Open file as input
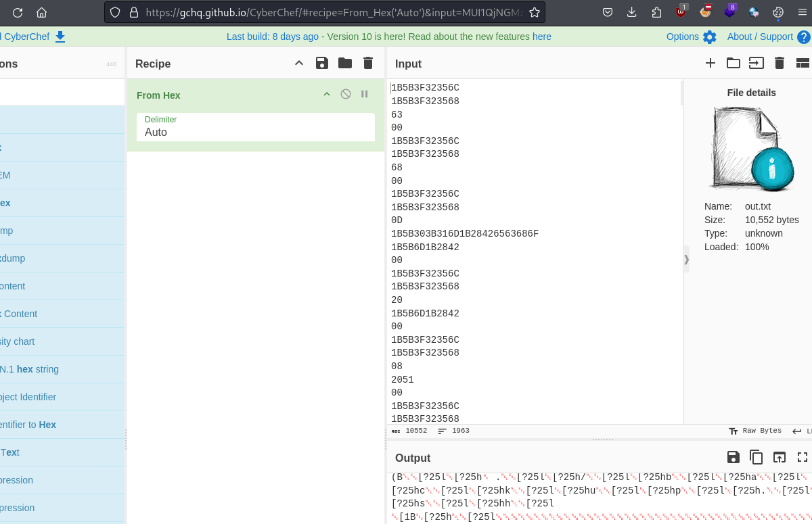This screenshot has height=524, width=812. [x=757, y=63]
